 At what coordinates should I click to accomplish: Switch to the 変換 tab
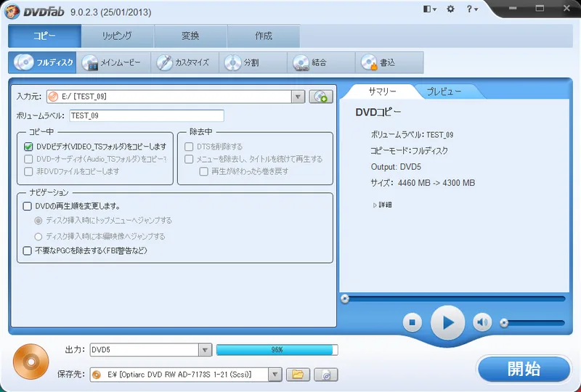tap(190, 36)
